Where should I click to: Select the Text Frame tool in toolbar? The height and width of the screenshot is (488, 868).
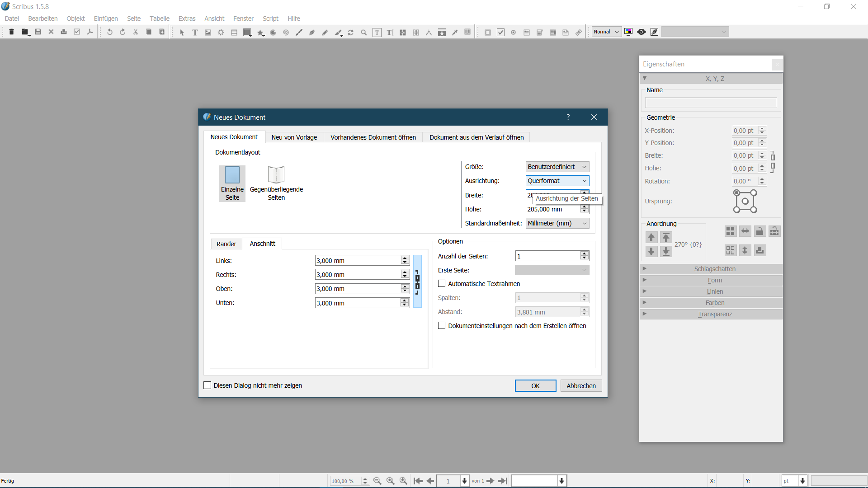195,32
